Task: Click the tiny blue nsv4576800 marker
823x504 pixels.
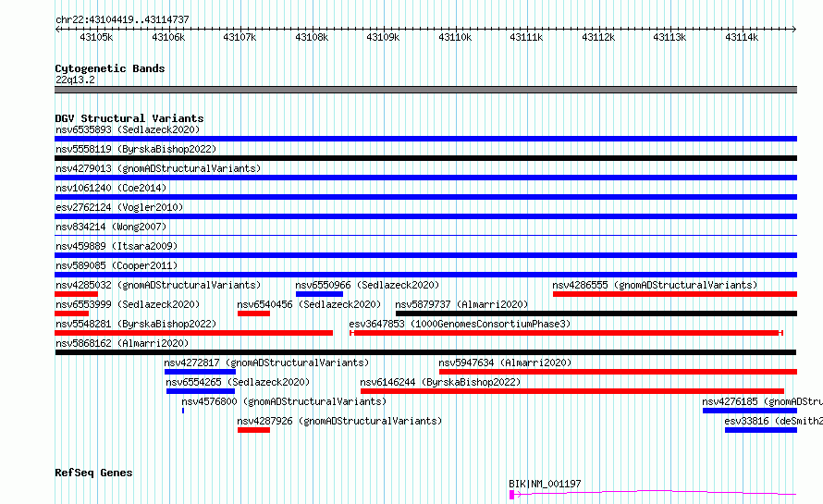Action: point(183,411)
